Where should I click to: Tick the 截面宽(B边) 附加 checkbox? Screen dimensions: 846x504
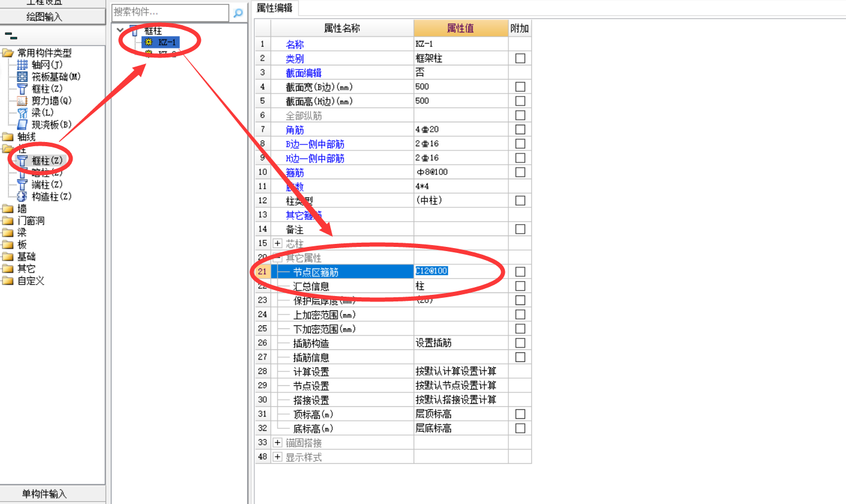[520, 87]
